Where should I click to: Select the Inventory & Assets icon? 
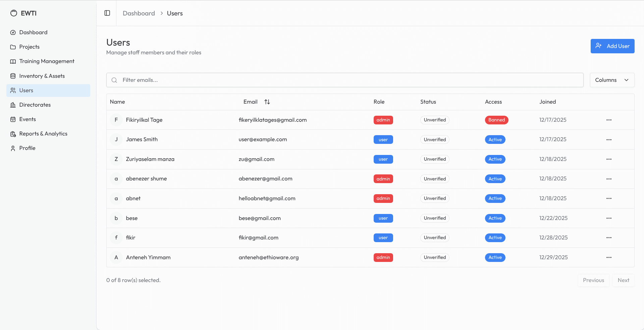coord(13,76)
